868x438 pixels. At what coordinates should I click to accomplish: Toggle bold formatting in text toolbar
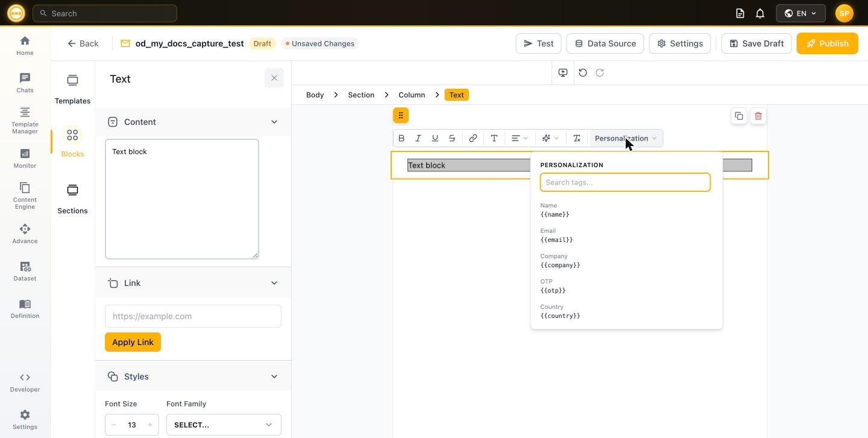click(x=401, y=138)
